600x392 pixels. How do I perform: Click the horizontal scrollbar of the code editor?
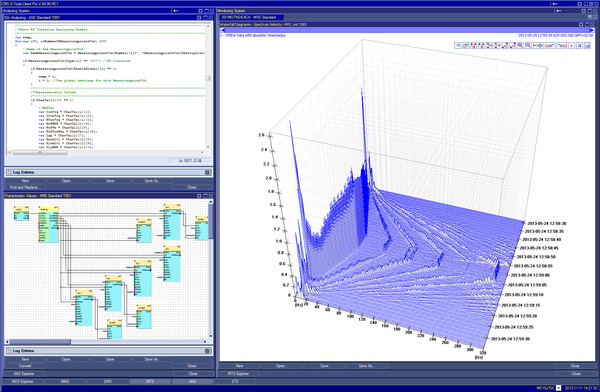pos(106,152)
